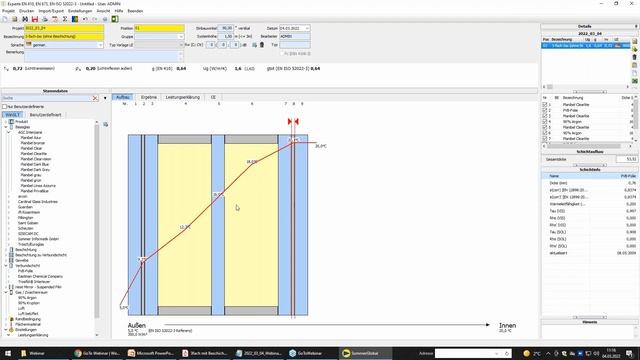The width and height of the screenshot is (640, 360).
Task: Select the 90% Krypton tree item
Action: pos(29,303)
